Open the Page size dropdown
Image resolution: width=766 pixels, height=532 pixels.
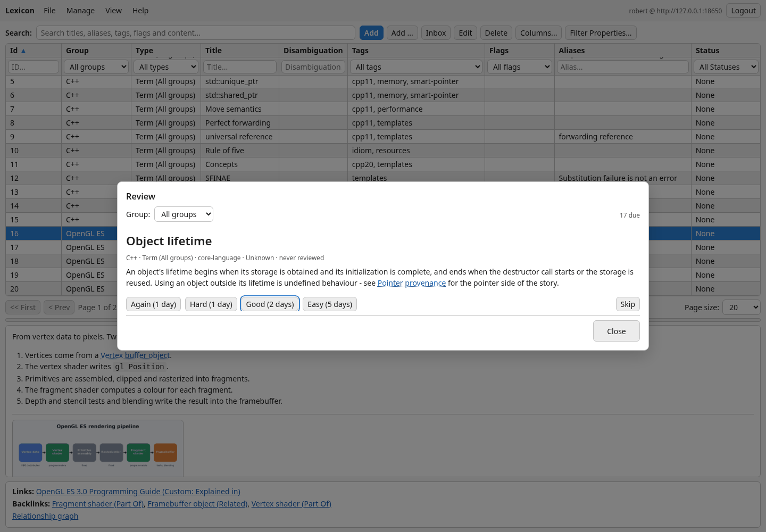pos(741,307)
